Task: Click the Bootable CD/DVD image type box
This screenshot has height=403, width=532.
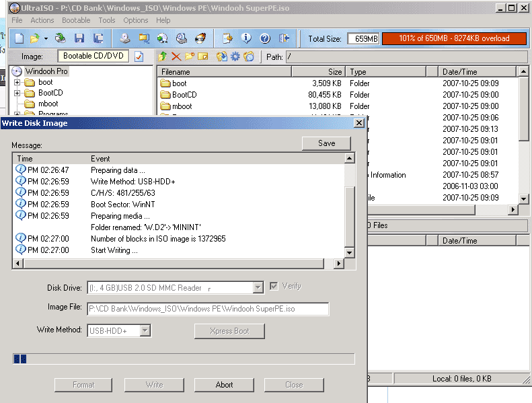Action: pyautogui.click(x=93, y=56)
